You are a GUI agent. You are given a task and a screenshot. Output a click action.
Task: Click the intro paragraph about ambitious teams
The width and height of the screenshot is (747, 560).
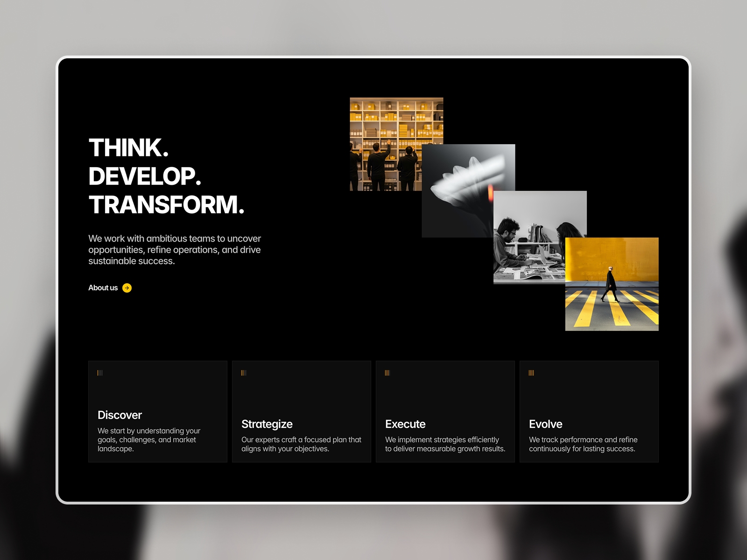point(175,250)
